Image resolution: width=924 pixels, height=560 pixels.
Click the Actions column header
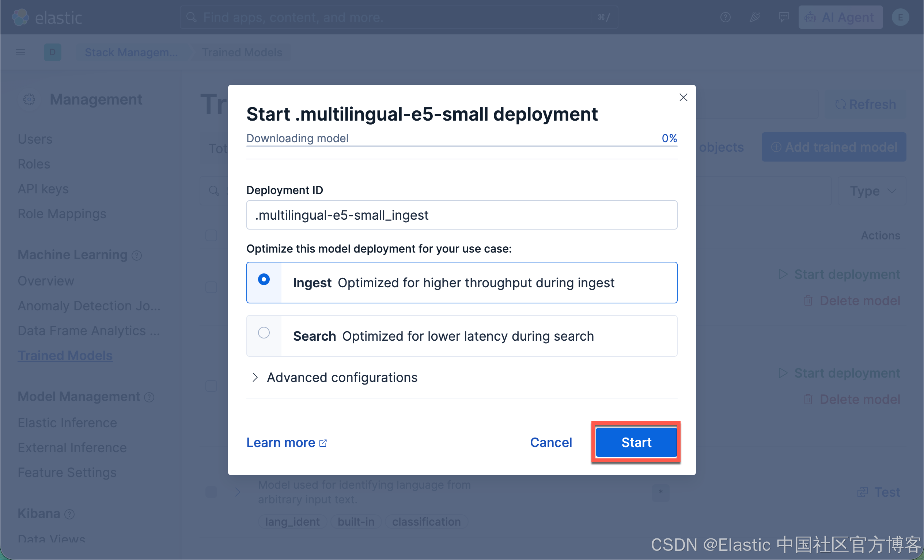(x=880, y=235)
